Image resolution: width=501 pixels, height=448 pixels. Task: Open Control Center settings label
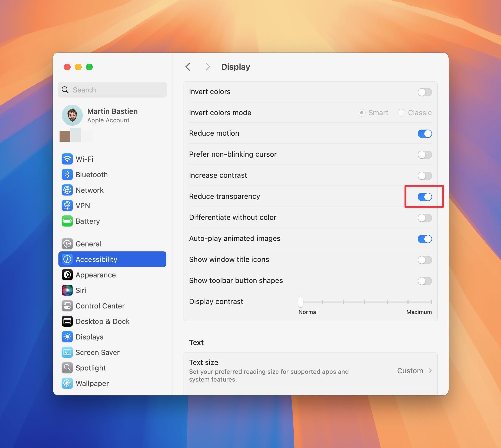pyautogui.click(x=100, y=306)
